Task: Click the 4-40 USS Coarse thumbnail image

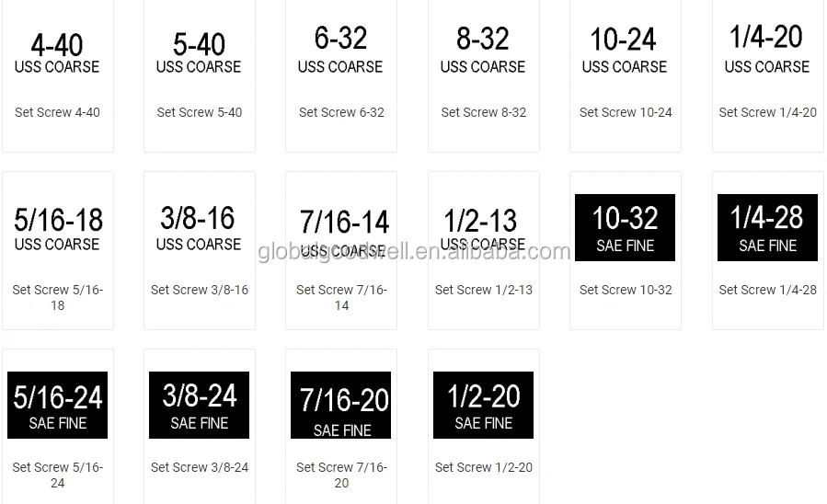Action: [57, 53]
